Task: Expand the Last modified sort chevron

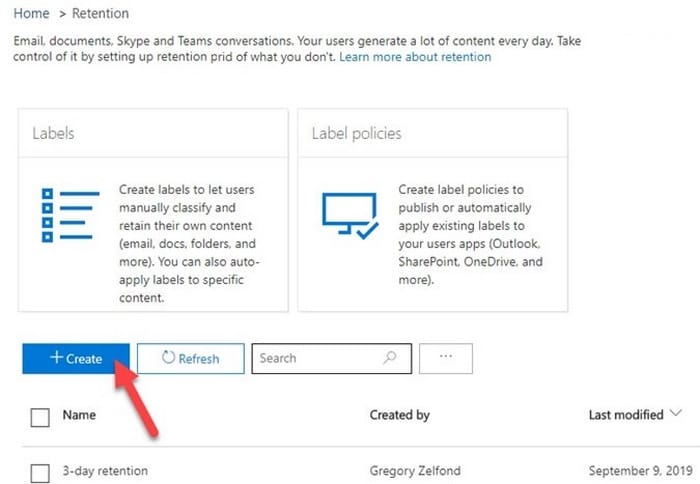Action: click(x=676, y=413)
